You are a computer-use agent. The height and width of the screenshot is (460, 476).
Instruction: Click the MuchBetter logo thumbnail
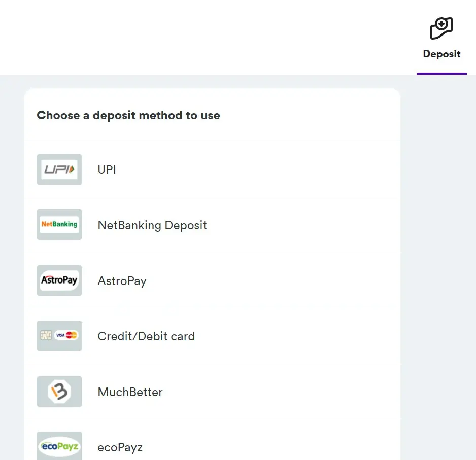pos(59,392)
